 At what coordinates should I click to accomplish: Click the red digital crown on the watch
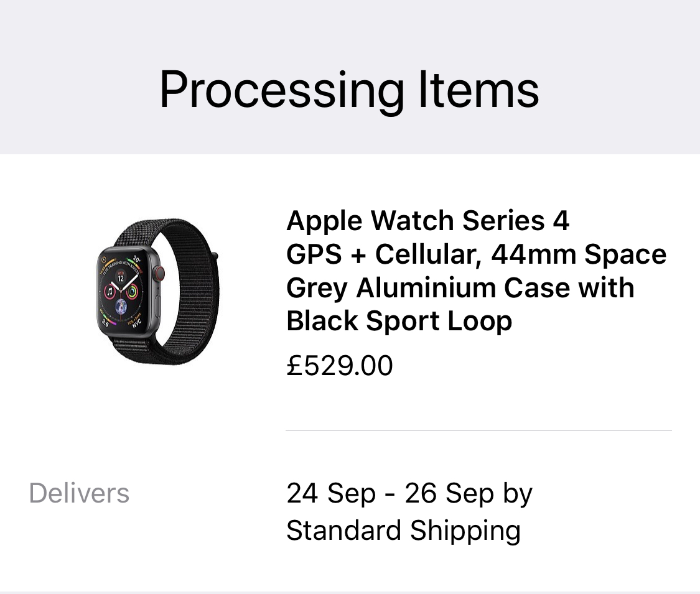click(159, 272)
